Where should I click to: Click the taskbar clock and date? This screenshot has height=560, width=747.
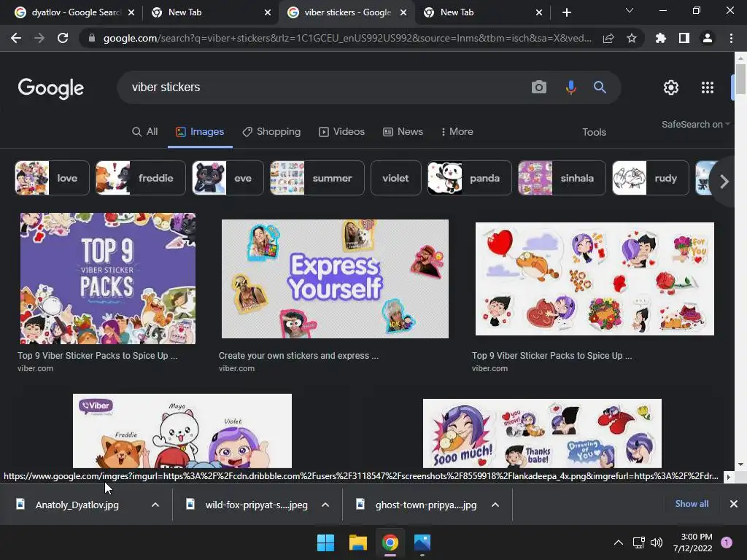tap(693, 542)
